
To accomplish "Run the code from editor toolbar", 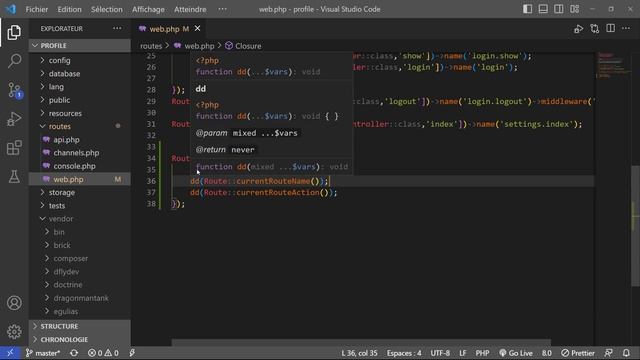I will pos(578,29).
